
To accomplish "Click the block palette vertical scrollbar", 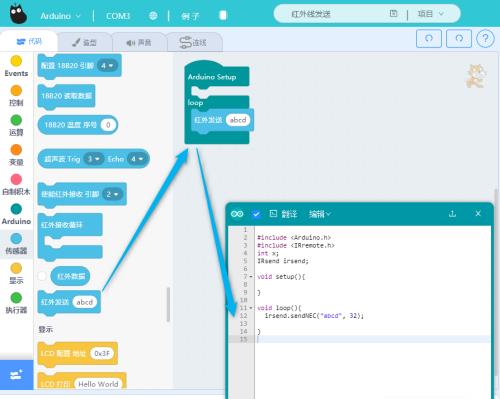I will point(168,304).
